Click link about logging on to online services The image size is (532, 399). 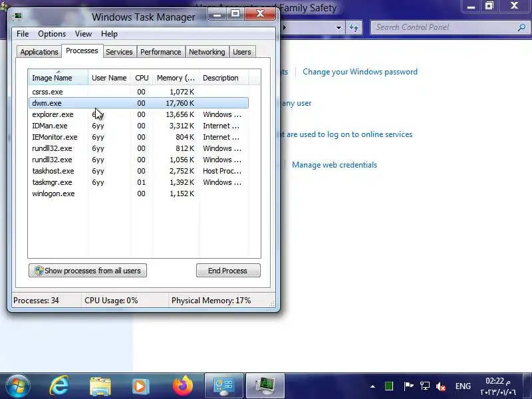tap(345, 134)
